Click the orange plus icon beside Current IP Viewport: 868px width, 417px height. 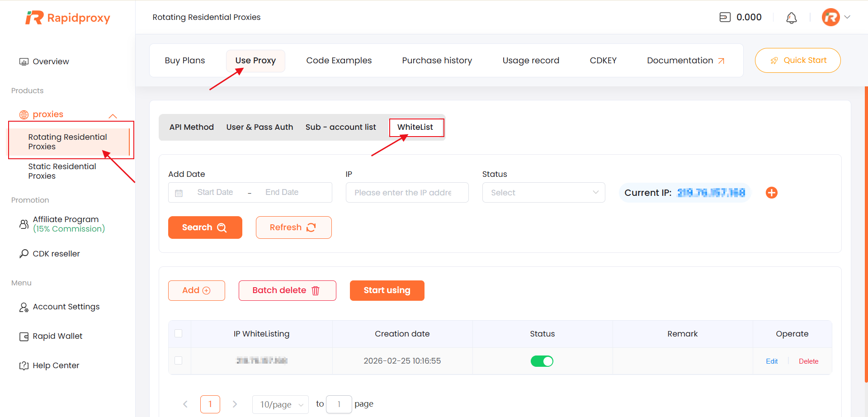(x=771, y=193)
